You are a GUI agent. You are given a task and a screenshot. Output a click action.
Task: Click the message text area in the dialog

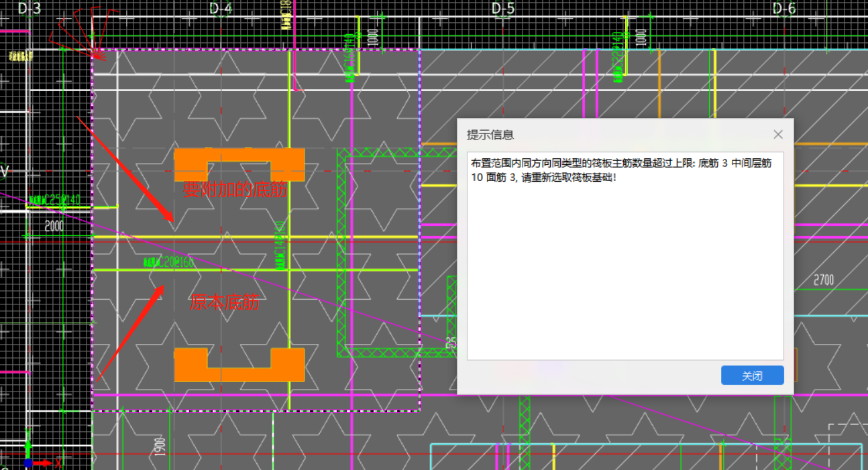625,256
